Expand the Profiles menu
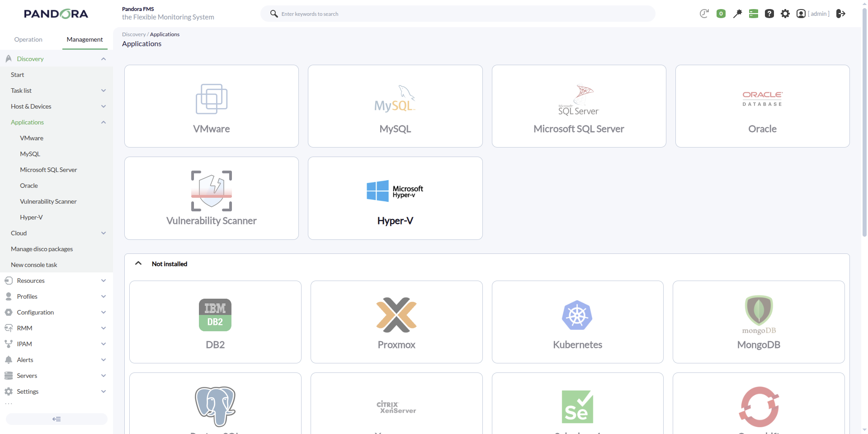Viewport: 868px width, 434px height. coord(104,296)
